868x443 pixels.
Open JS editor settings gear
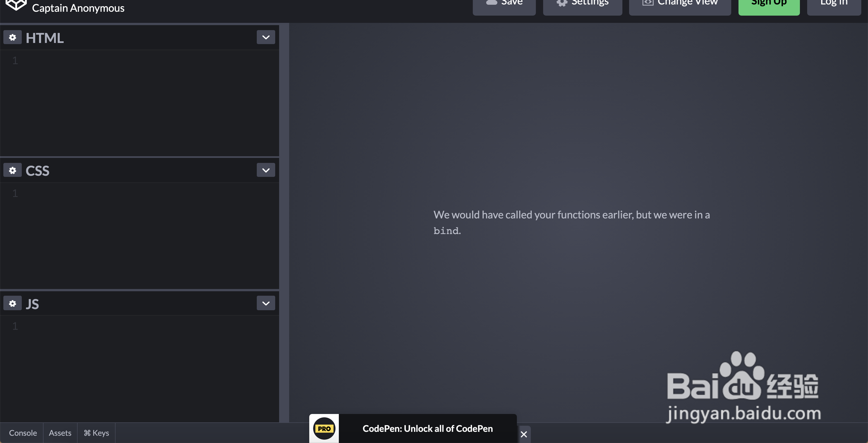13,304
